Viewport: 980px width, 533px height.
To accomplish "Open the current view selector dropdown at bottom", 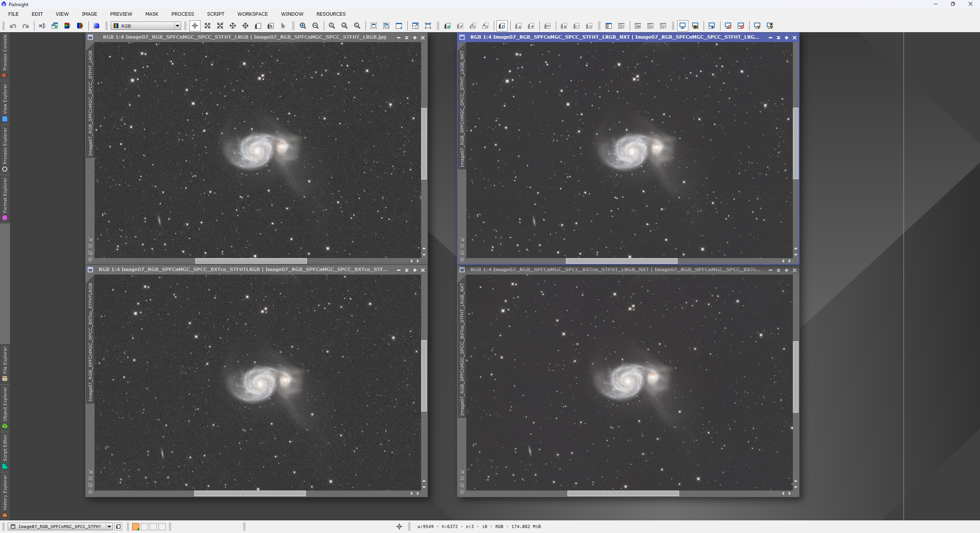I will coord(60,526).
